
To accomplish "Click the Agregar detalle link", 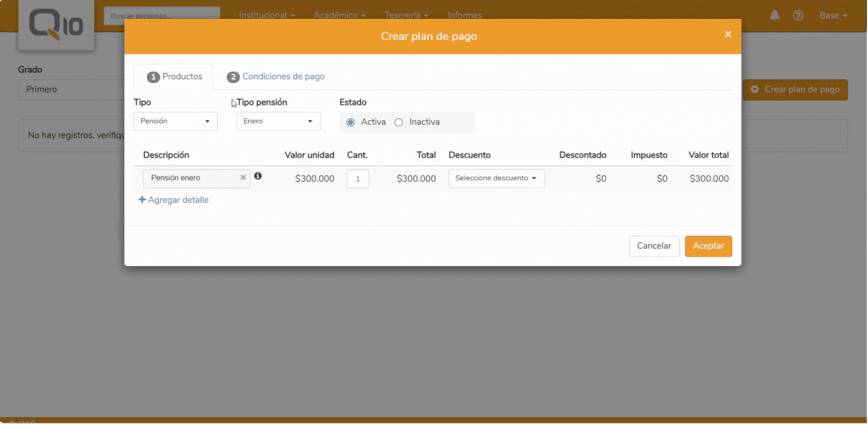I will (x=178, y=200).
